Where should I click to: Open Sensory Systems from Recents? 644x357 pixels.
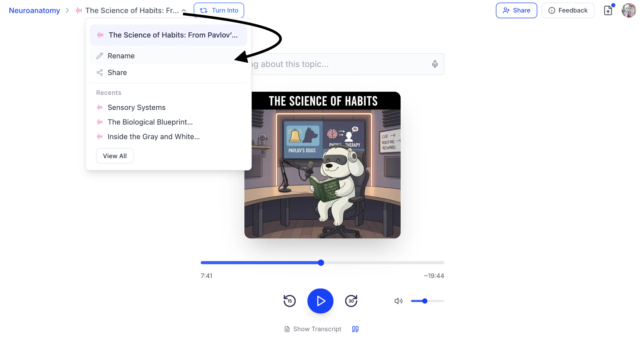click(x=136, y=107)
